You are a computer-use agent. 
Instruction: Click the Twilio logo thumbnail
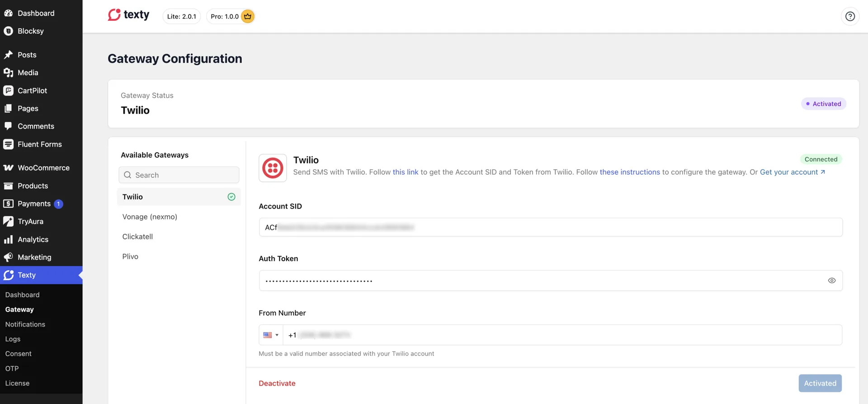coord(273,168)
